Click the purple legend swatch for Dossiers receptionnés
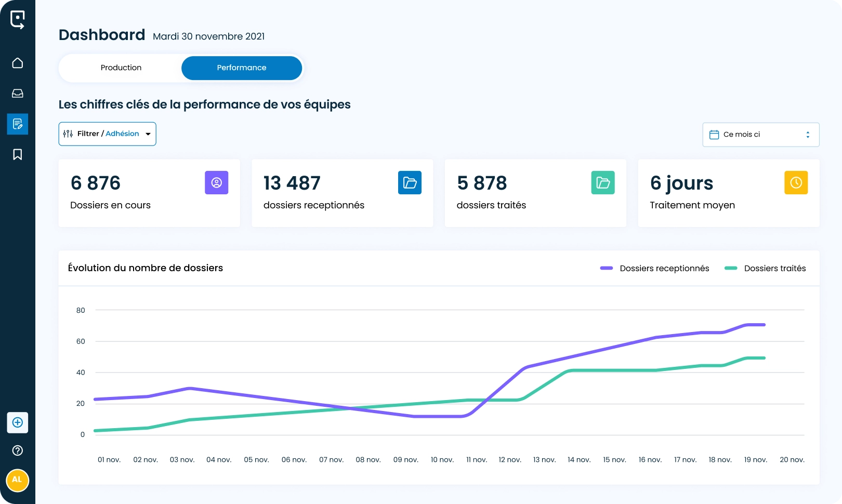The width and height of the screenshot is (842, 504). click(x=607, y=268)
